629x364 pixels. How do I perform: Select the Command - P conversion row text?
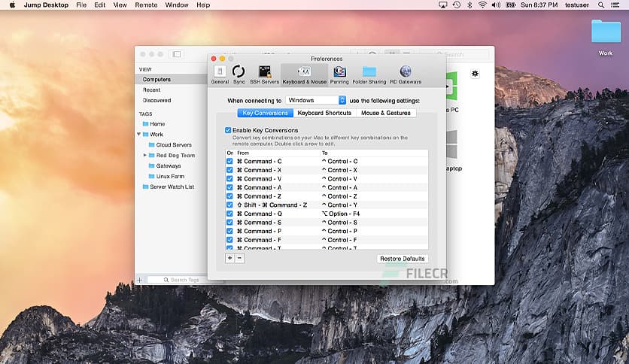click(x=259, y=231)
